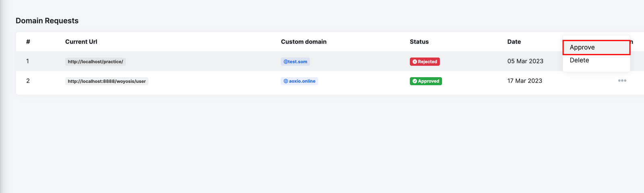Screen dimensions: 644x193
Task: Click the Status column header
Action: (x=419, y=42)
